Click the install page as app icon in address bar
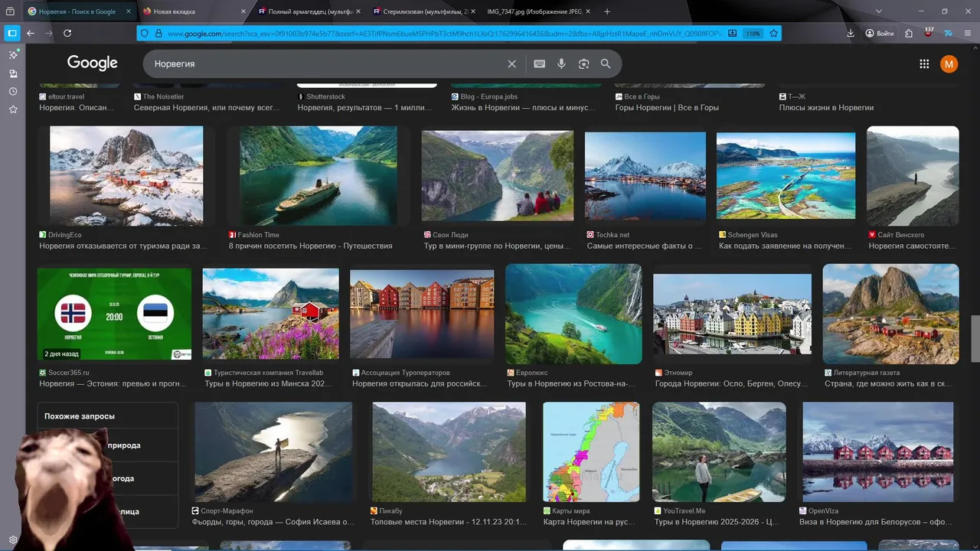980x551 pixels. coord(733,34)
